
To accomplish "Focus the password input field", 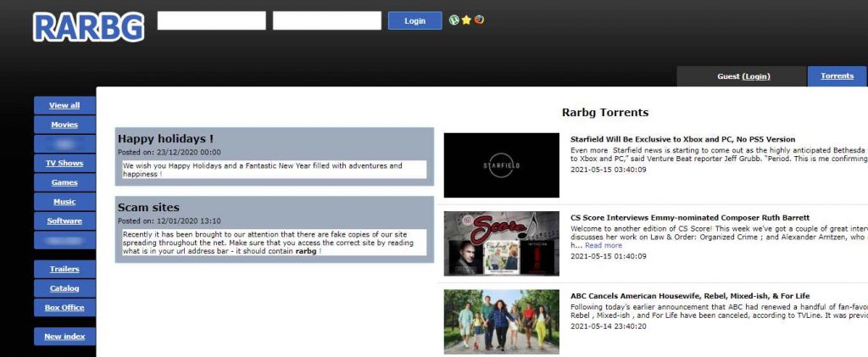I will point(327,20).
